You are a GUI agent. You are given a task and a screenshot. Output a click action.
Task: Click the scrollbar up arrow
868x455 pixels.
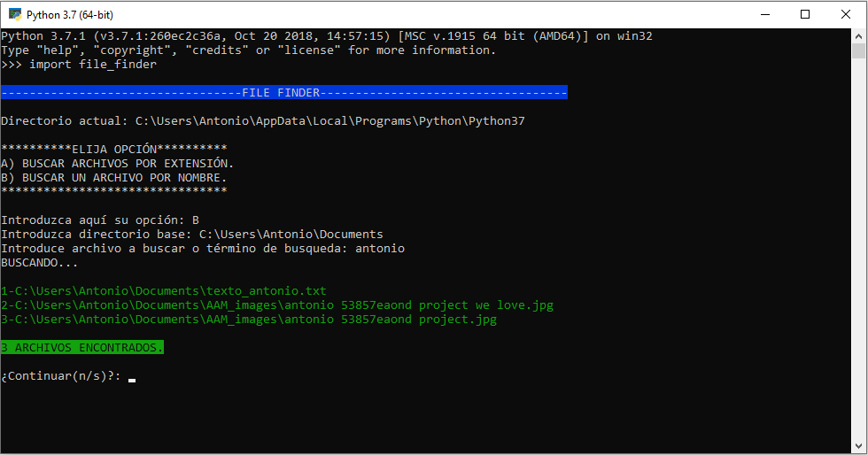pyautogui.click(x=858, y=36)
